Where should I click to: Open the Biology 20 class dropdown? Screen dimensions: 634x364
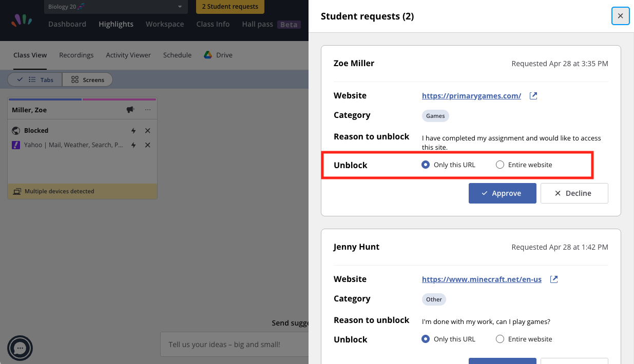tap(116, 7)
